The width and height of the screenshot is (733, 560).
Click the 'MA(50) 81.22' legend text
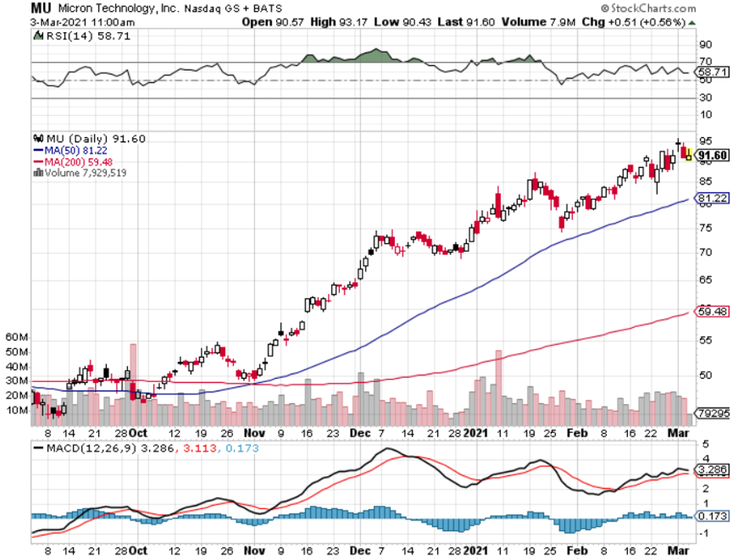pyautogui.click(x=75, y=151)
